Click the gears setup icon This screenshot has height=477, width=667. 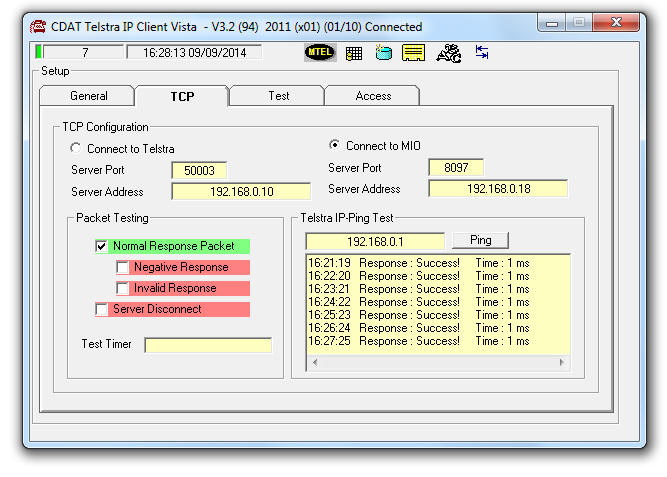[x=448, y=53]
